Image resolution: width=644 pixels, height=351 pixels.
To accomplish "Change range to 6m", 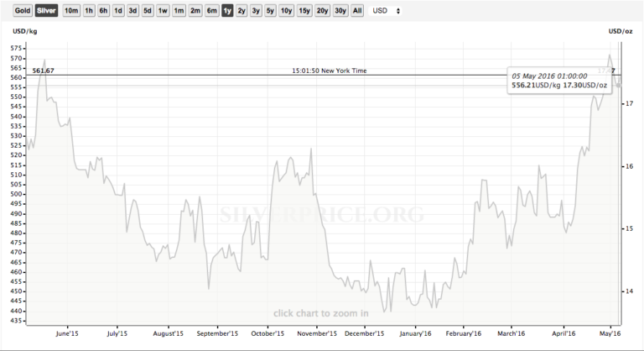I will [x=211, y=11].
